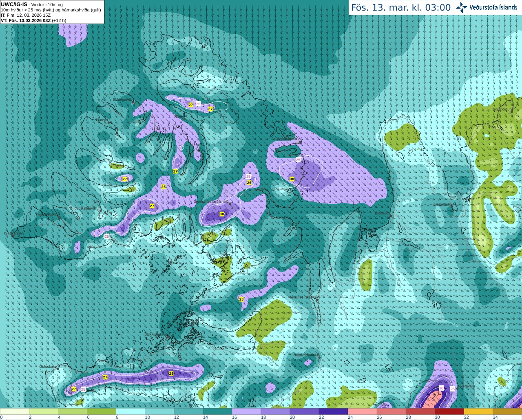Pick the light cyan 8–10 m/s legend swatch
The width and height of the screenshot is (522, 420).
[x=130, y=411]
